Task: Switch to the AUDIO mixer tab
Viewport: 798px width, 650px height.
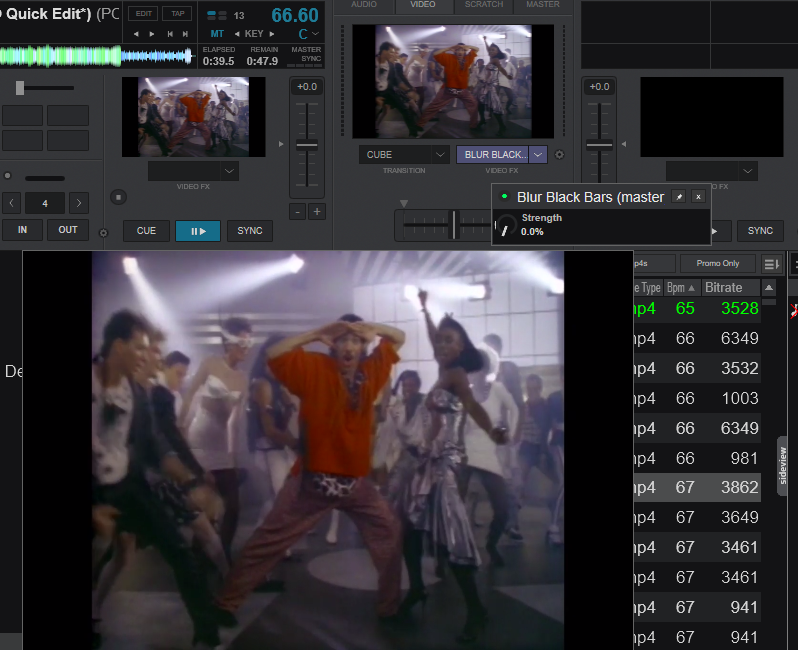Action: (x=364, y=5)
